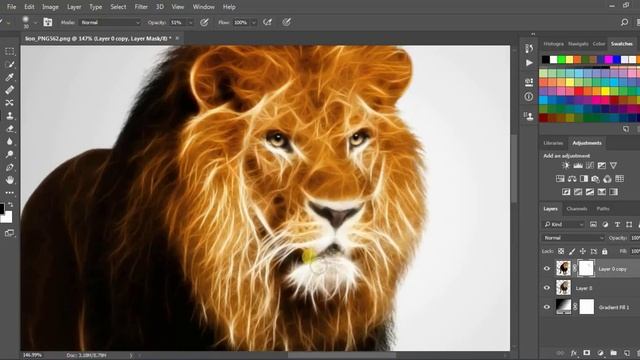Add an Exposure adjustment
This screenshot has height=360, width=640.
[x=602, y=165]
